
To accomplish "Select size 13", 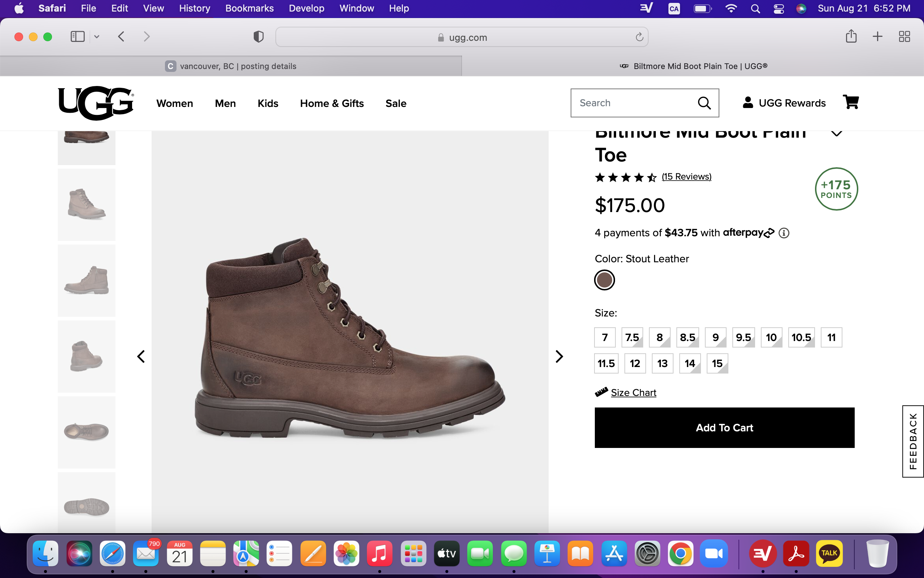I will pyautogui.click(x=662, y=363).
